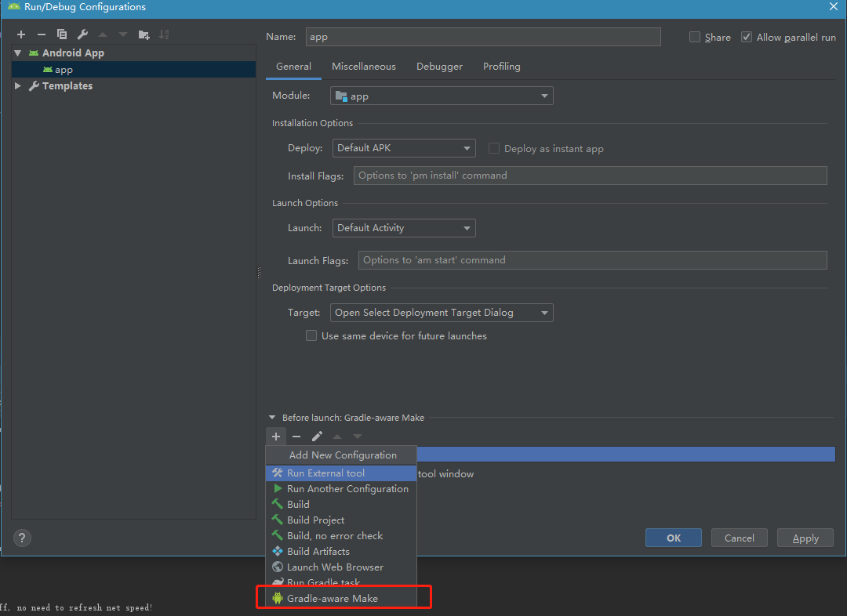Click inside the Name input field
The image size is (847, 616).
483,37
